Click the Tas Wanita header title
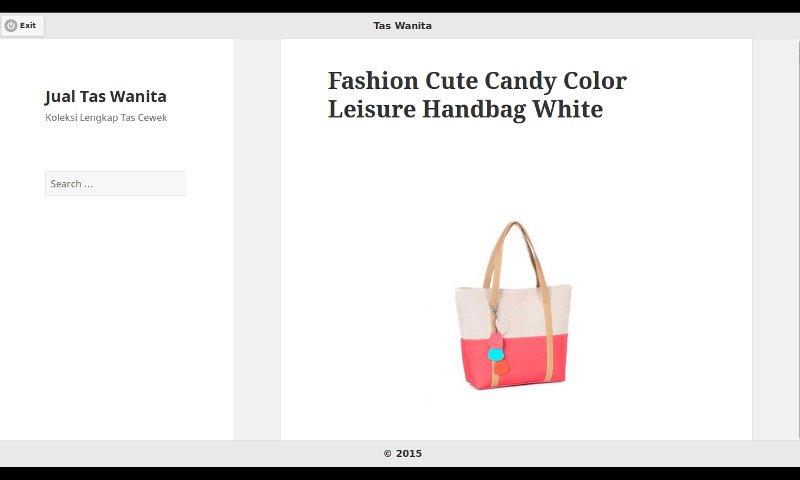The width and height of the screenshot is (800, 480). [x=402, y=26]
